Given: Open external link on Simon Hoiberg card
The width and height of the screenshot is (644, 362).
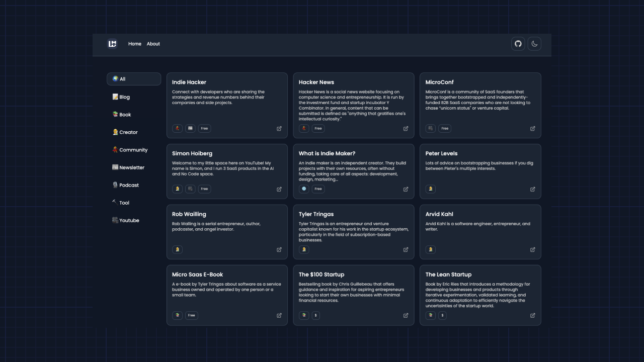Looking at the screenshot, I should pos(279,190).
